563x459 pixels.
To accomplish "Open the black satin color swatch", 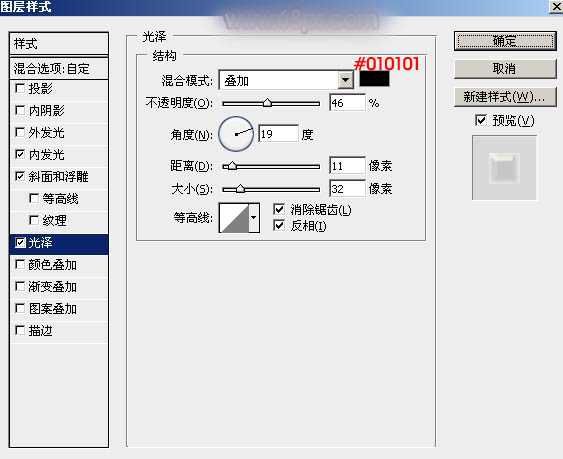I will point(374,79).
